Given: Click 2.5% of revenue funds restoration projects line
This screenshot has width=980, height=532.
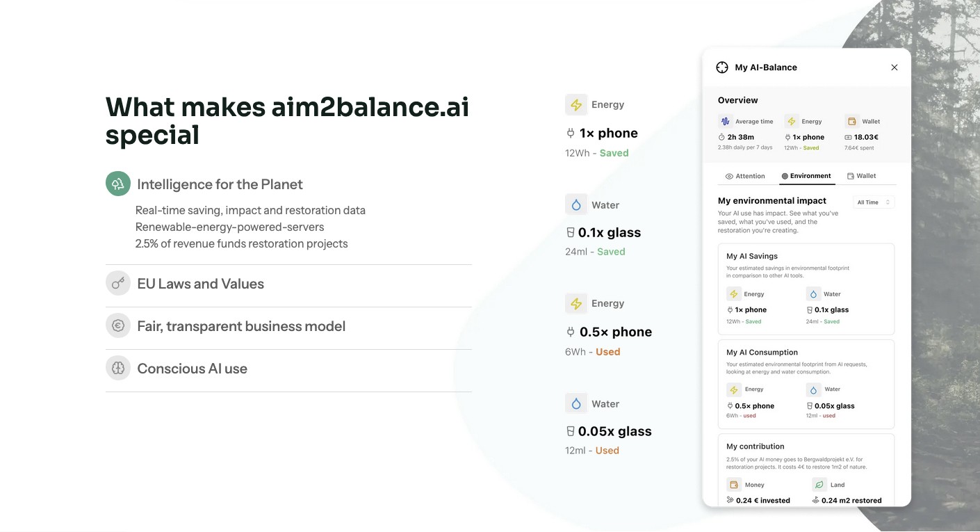Looking at the screenshot, I should 242,243.
